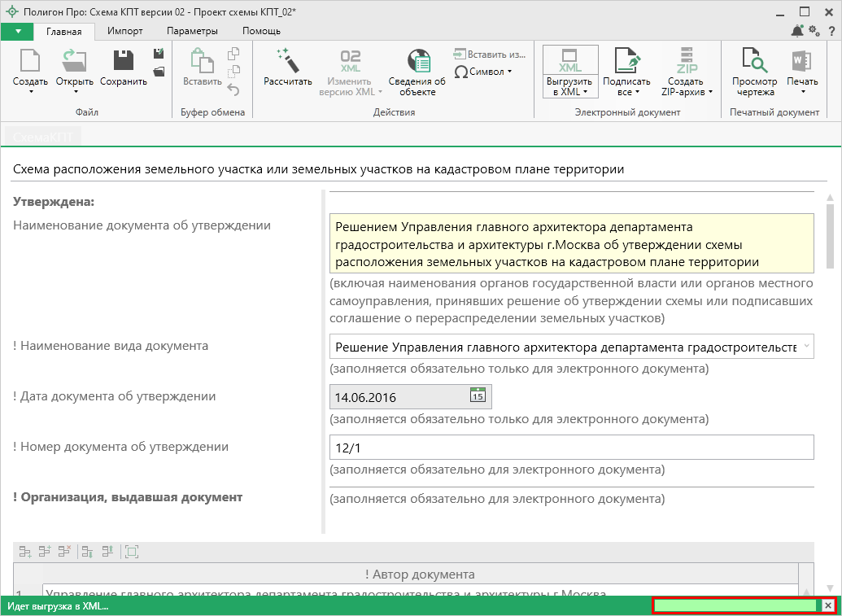The image size is (842, 616).
Task: Click the Рассчитать magic wand icon
Action: point(287,62)
